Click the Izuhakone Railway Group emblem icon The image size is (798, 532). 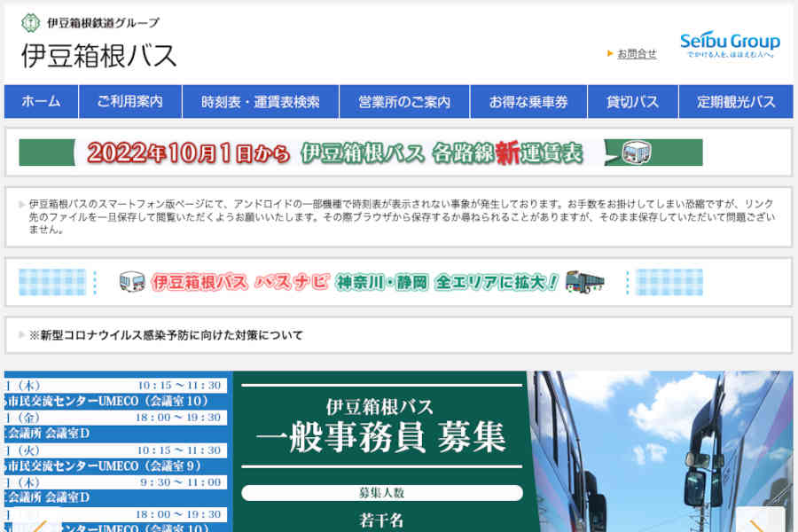click(x=30, y=23)
